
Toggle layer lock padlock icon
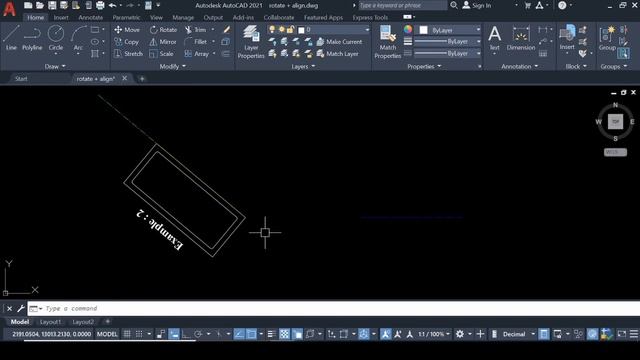[x=290, y=30]
